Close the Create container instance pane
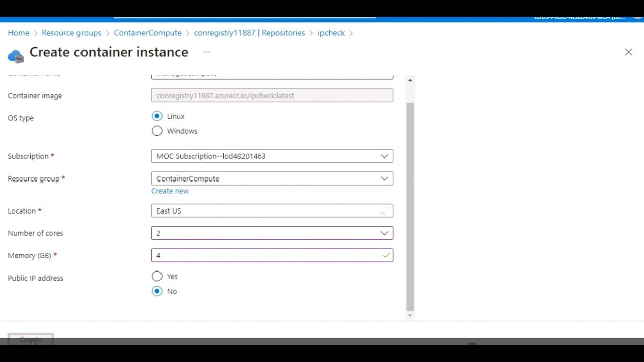644x362 pixels. point(628,52)
